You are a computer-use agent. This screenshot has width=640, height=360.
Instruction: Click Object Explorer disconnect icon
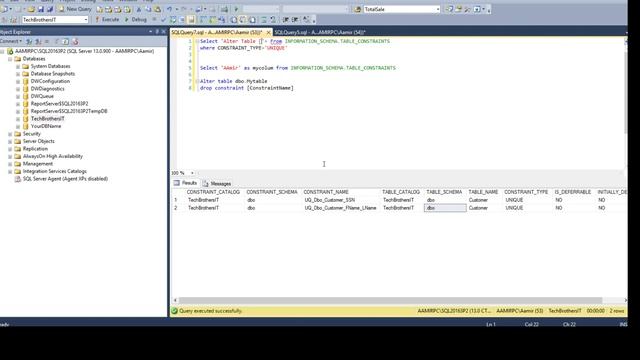pos(38,41)
